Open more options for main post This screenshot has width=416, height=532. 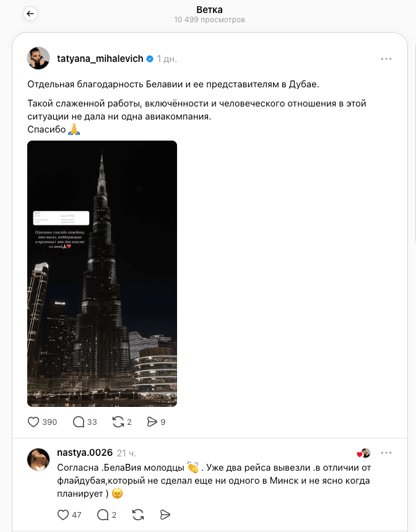tap(386, 59)
